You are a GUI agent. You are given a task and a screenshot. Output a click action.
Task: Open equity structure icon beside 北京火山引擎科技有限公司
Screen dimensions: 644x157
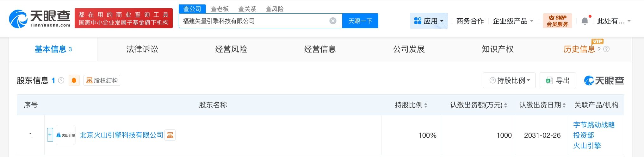pos(170,135)
